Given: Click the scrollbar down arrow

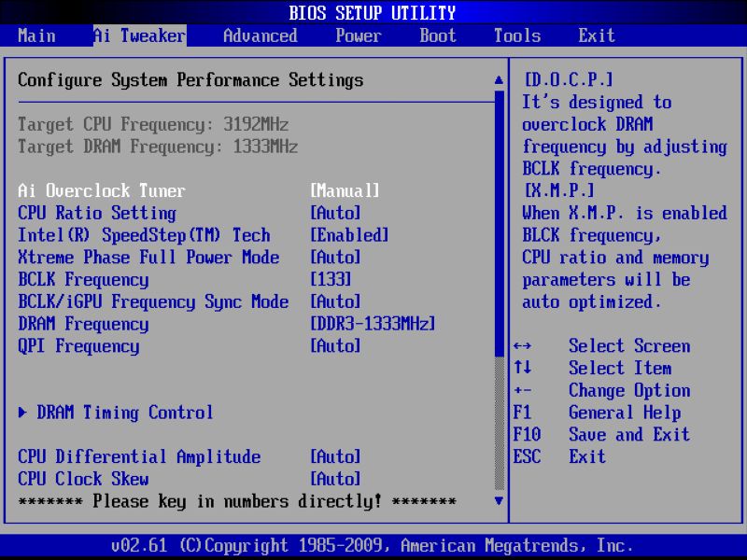Looking at the screenshot, I should point(499,501).
